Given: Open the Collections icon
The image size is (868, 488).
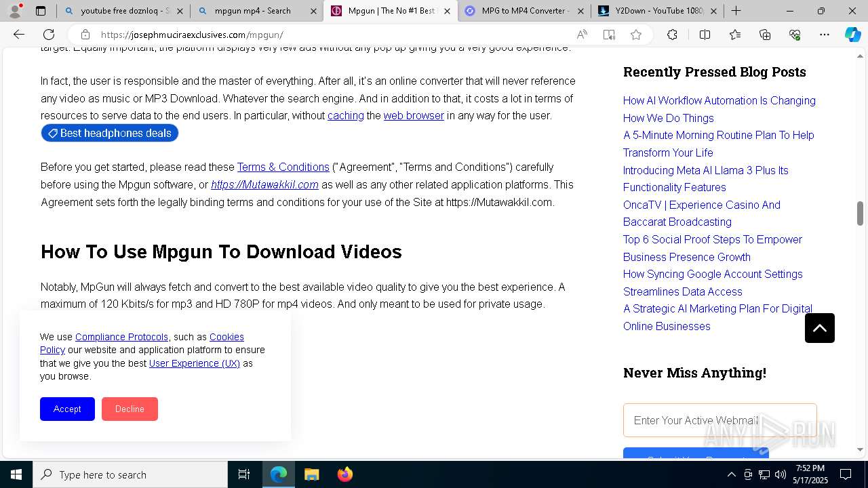Looking at the screenshot, I should [765, 35].
